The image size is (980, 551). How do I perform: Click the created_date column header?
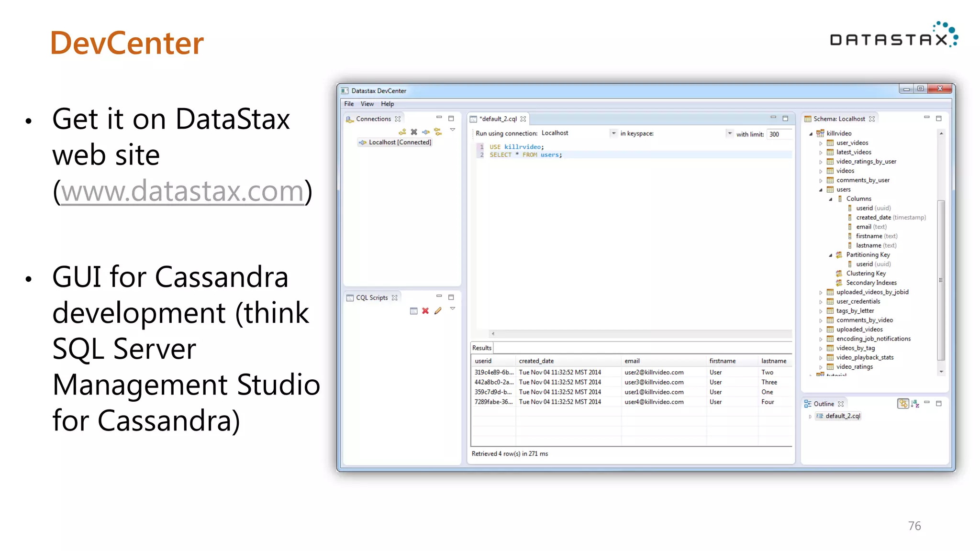tap(568, 361)
